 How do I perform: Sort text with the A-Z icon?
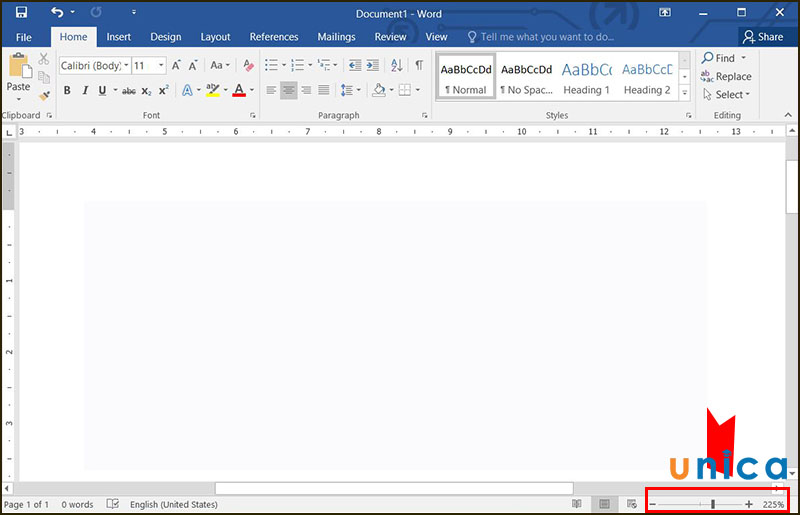pyautogui.click(x=396, y=65)
